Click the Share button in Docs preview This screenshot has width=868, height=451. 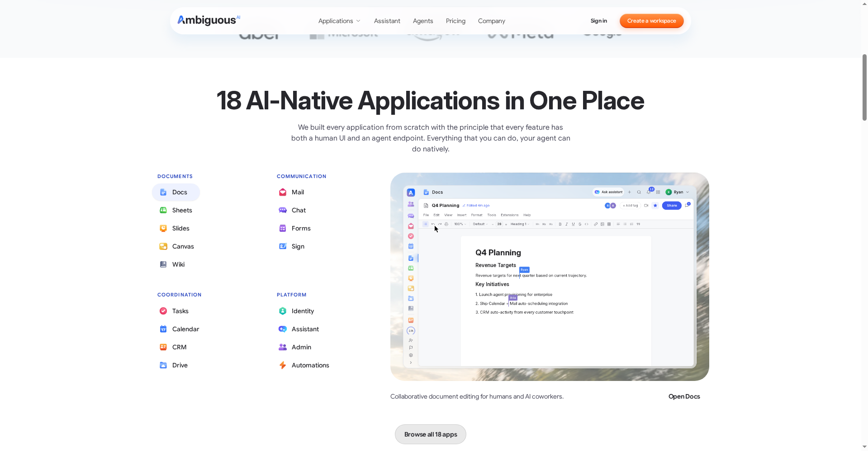672,206
